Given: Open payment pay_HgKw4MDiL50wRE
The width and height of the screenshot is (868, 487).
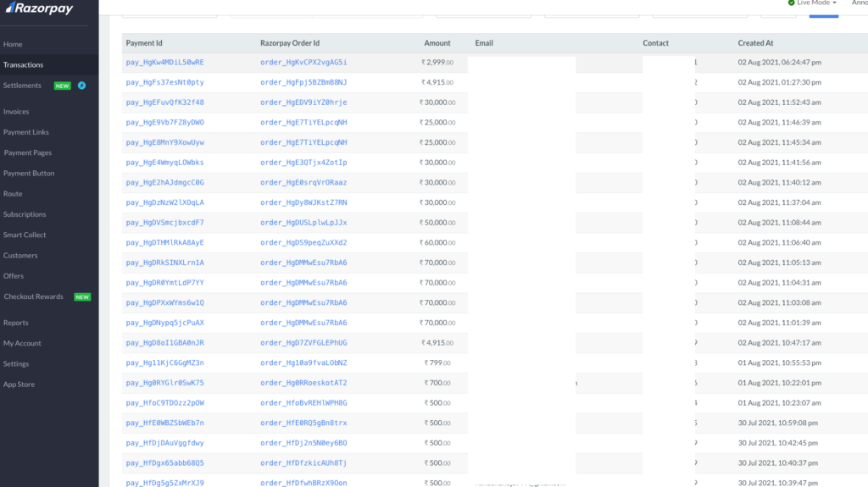Looking at the screenshot, I should 164,63.
